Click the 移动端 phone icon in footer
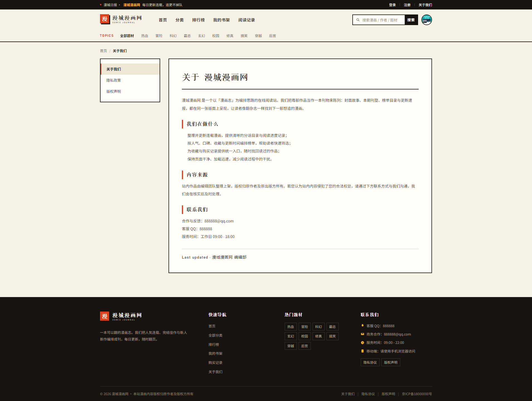 [362, 351]
